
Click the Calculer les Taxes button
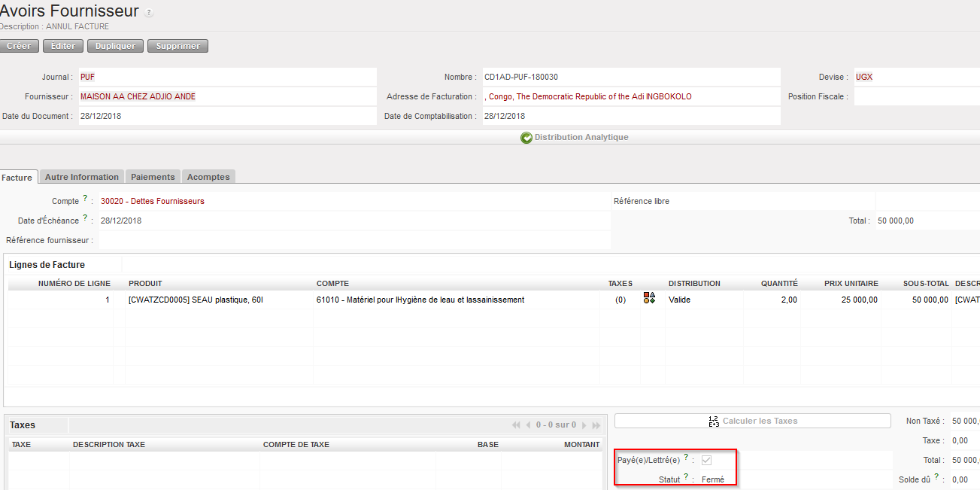752,421
